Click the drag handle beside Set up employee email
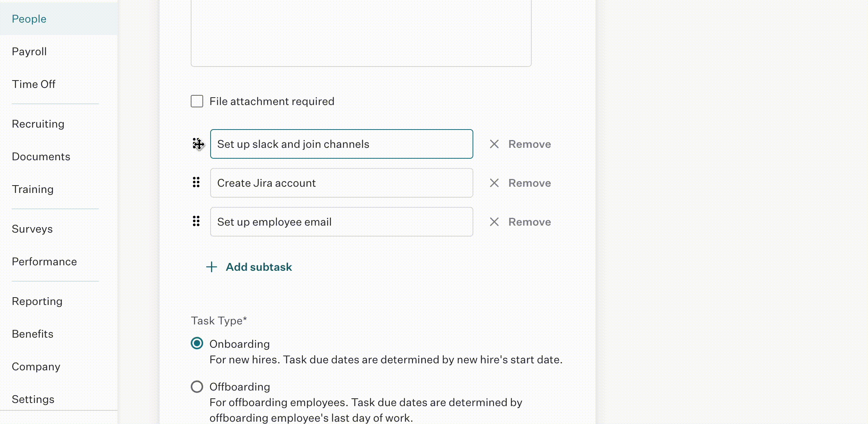 pos(196,222)
